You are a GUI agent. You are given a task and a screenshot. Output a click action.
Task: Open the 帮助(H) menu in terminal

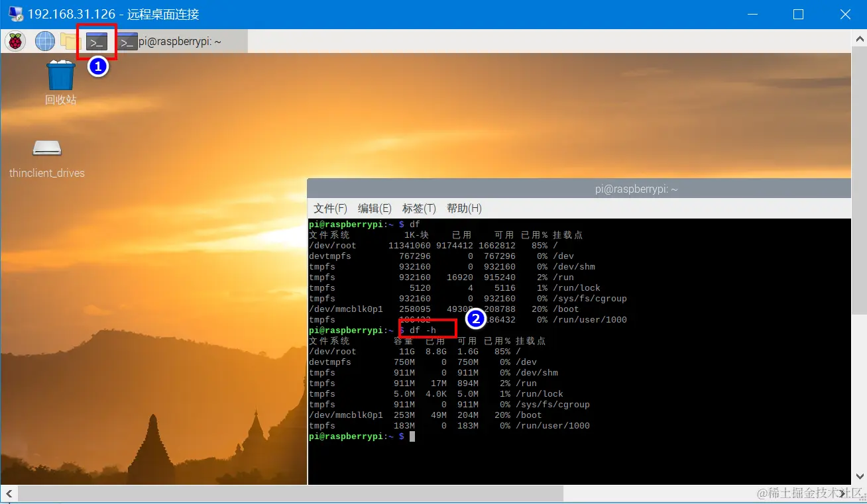[x=464, y=208]
